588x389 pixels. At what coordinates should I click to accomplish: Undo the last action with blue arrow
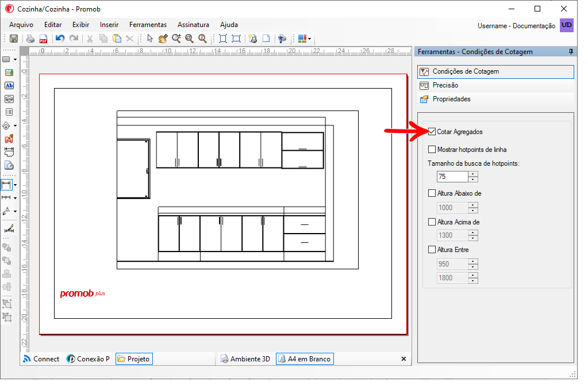click(60, 39)
